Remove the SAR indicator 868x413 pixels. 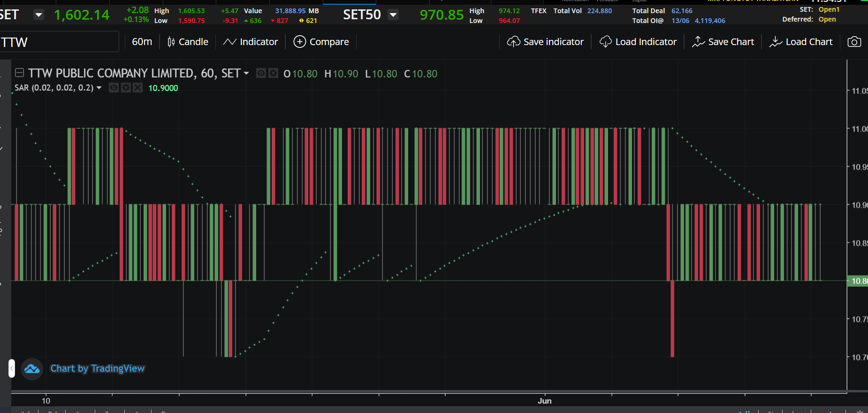[x=137, y=88]
